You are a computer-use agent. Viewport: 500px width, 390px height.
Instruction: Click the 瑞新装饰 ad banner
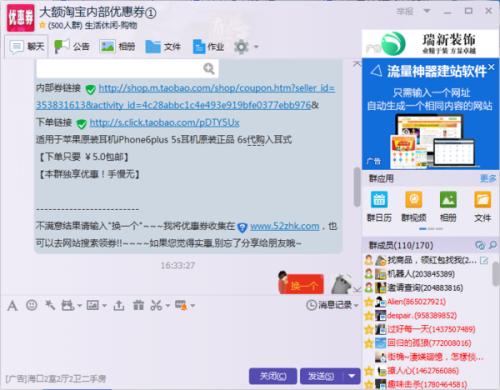pyautogui.click(x=430, y=44)
